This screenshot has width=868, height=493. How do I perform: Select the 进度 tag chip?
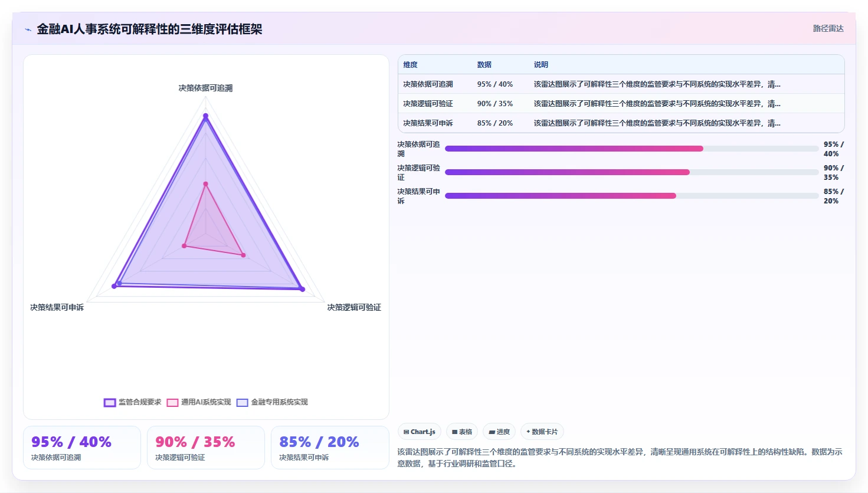499,432
